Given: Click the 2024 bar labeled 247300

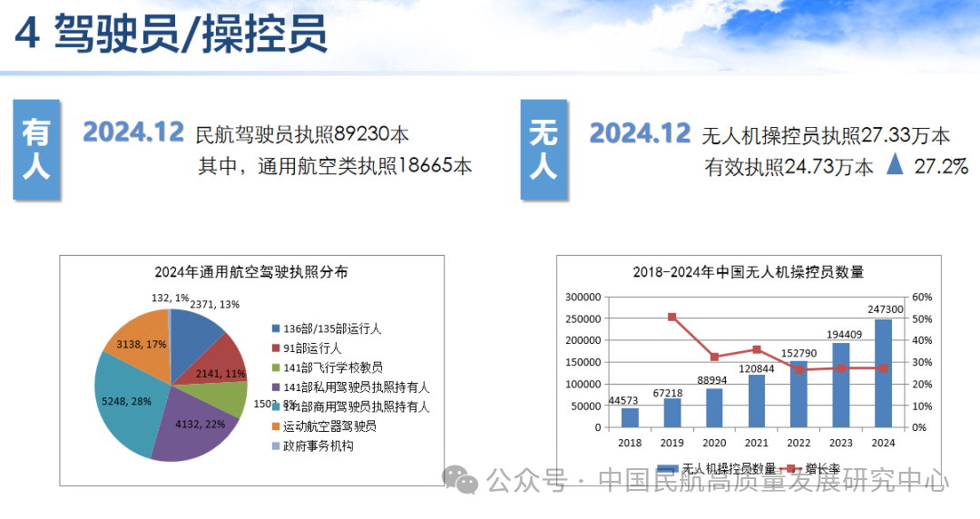Looking at the screenshot, I should click(x=883, y=372).
